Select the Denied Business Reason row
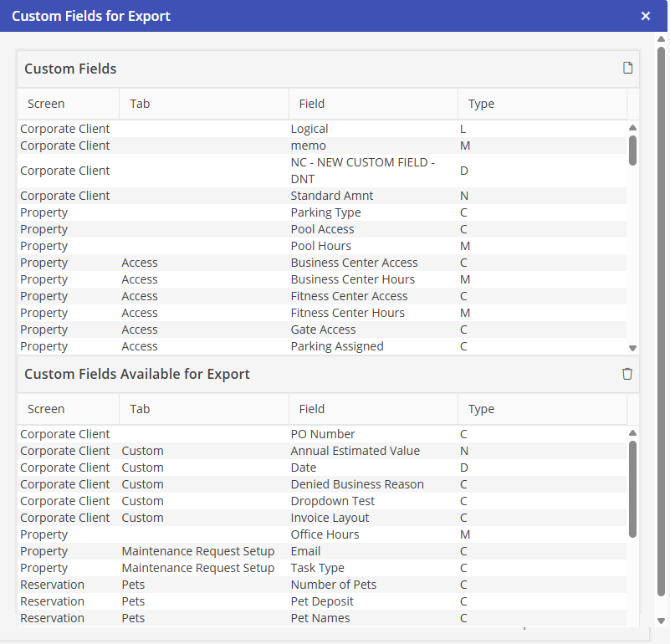 click(356, 484)
